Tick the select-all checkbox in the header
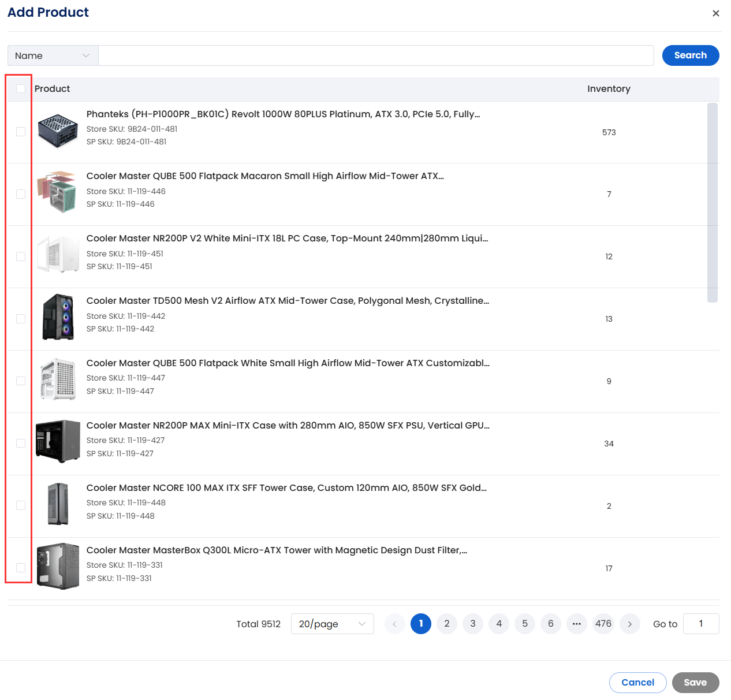This screenshot has height=700, width=731. click(21, 88)
